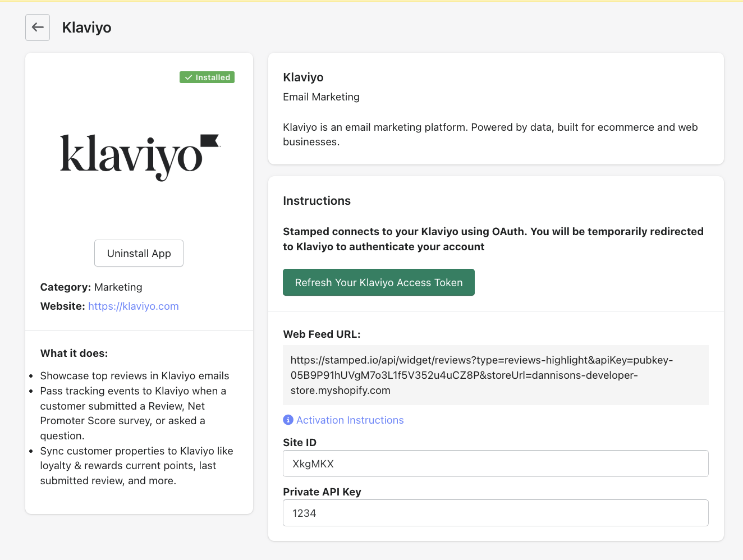Click the Web Feed URL text box

point(495,375)
